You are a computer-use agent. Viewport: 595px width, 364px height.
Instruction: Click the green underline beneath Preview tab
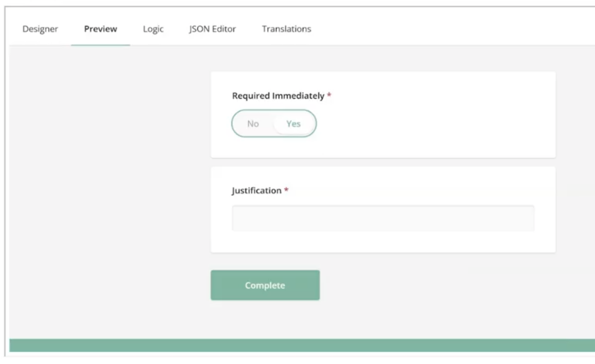(100, 45)
